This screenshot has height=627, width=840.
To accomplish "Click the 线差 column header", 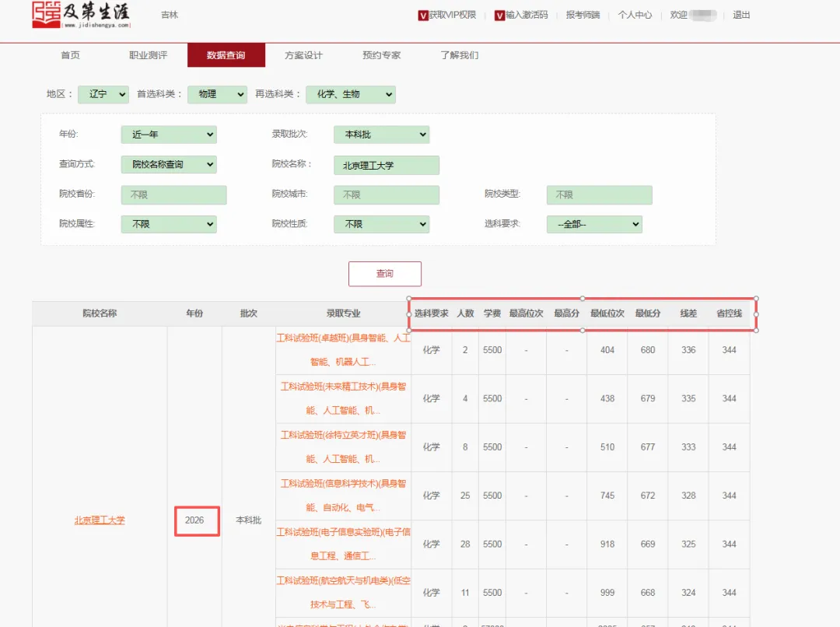I will tap(688, 313).
